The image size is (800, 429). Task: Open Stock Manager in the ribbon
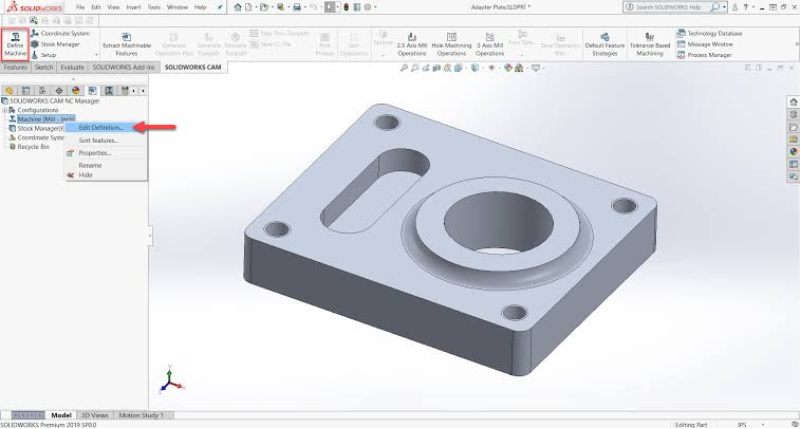pyautogui.click(x=55, y=44)
